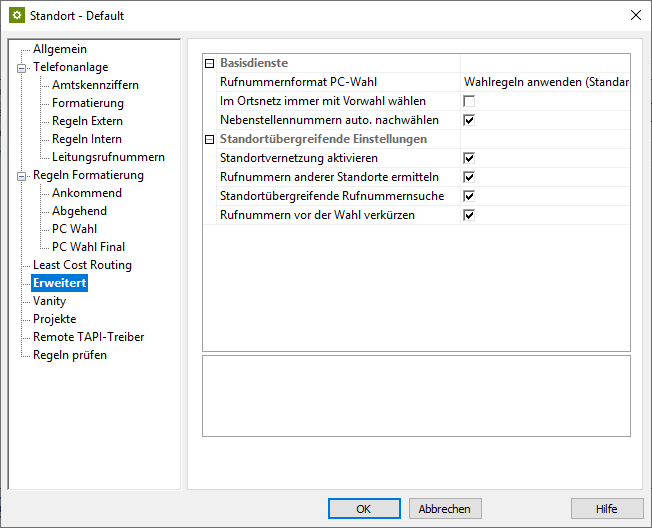
Task: Toggle 'Rufnummern anderer Standorte ermitteln' checkbox
Action: tap(468, 177)
